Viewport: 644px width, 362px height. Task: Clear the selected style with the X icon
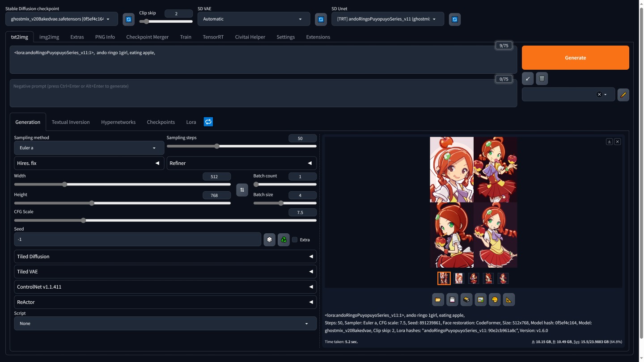click(x=599, y=94)
